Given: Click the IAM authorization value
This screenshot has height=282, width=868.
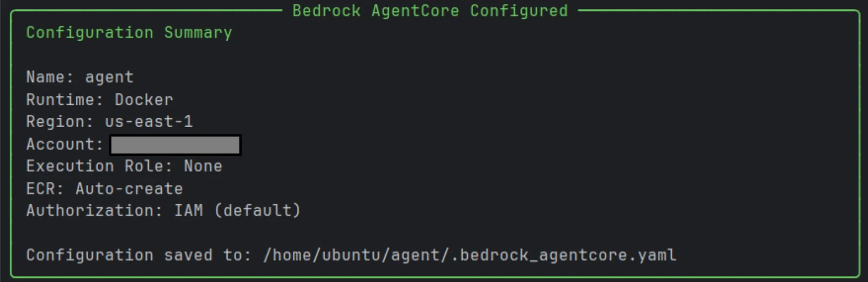Looking at the screenshot, I should tap(189, 210).
